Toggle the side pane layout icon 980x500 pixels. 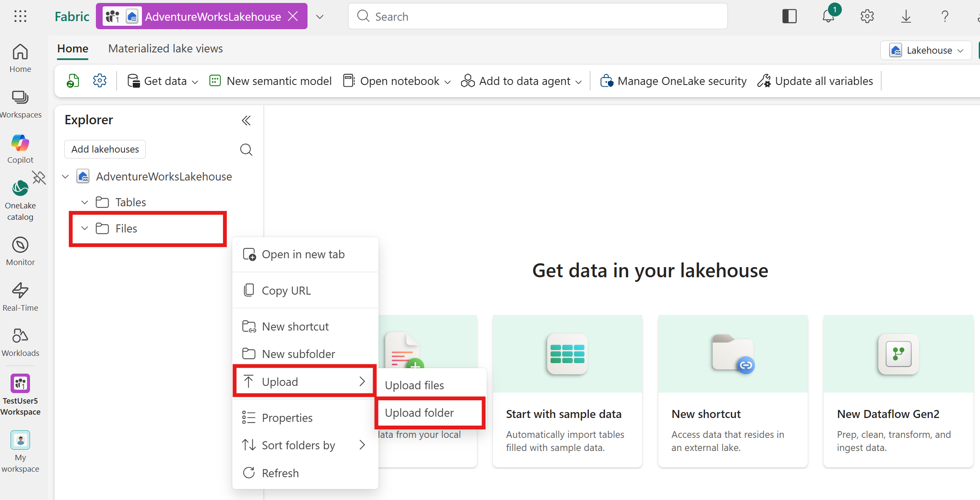tap(789, 16)
